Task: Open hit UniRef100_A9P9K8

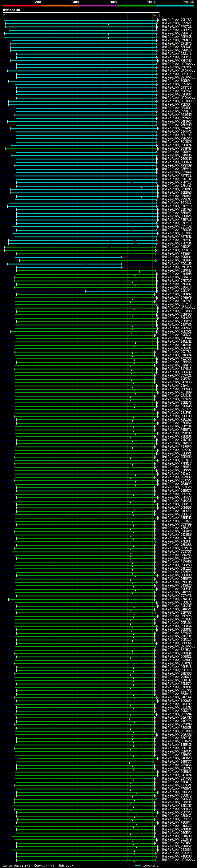Action: click(x=177, y=37)
